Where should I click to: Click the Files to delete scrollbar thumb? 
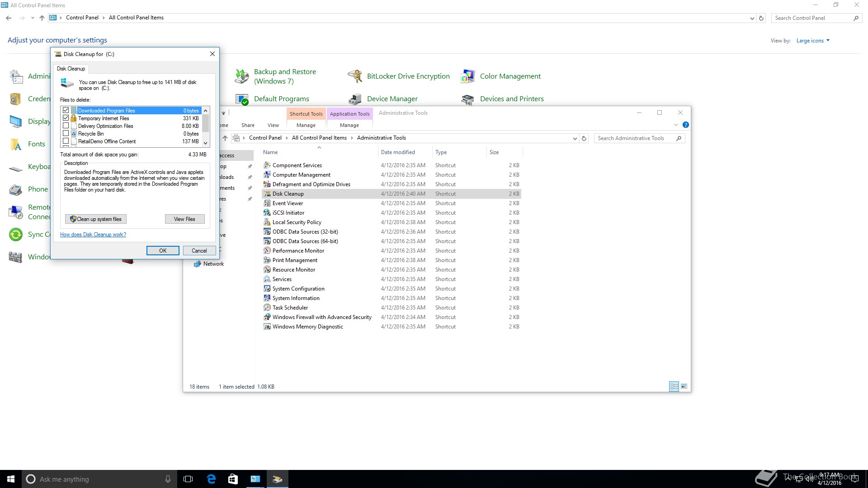click(x=205, y=124)
